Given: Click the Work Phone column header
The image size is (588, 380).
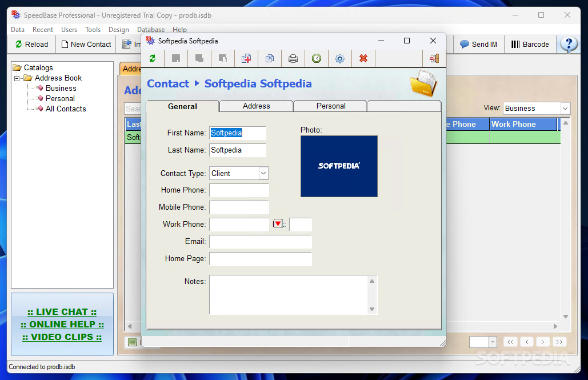Looking at the screenshot, I should click(523, 124).
